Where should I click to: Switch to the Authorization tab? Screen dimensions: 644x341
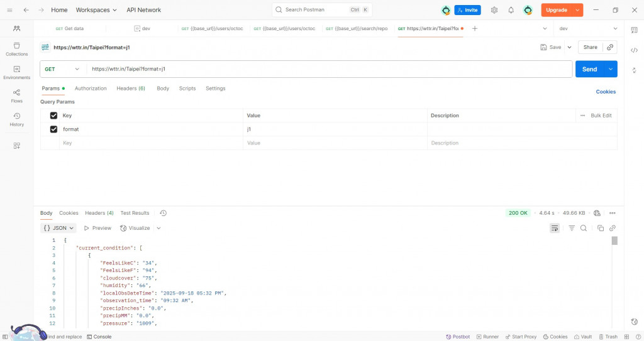tap(91, 88)
